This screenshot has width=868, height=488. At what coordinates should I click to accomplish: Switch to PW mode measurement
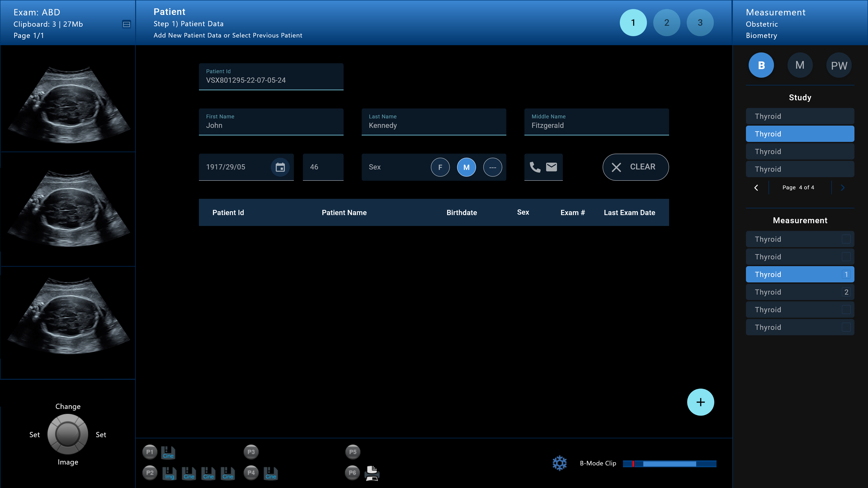point(839,65)
